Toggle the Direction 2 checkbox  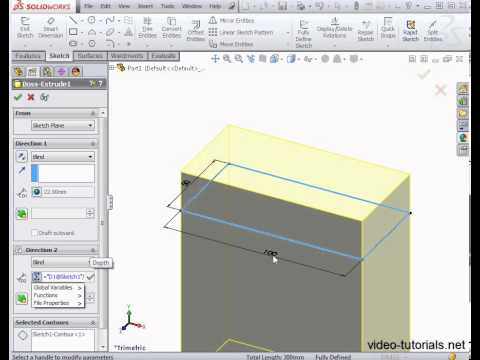coord(19,250)
